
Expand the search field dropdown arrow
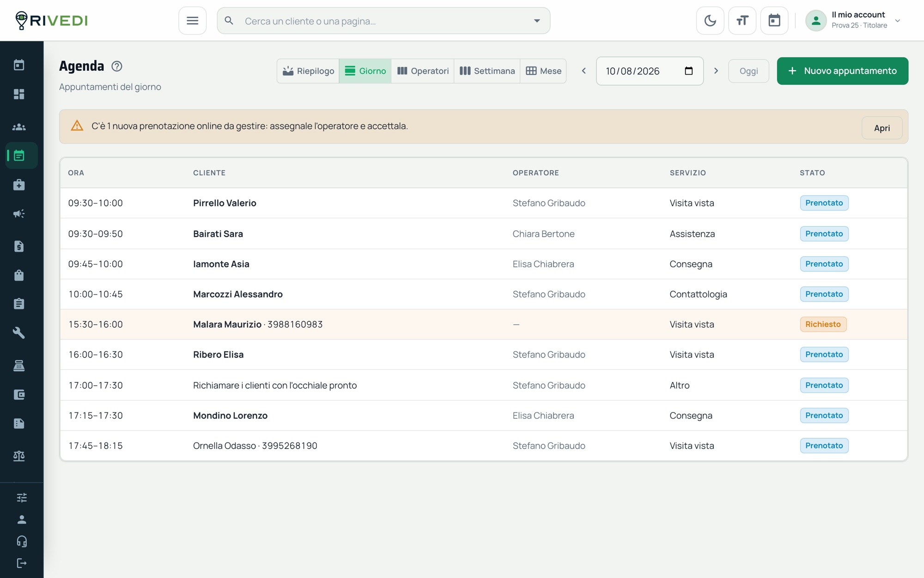point(537,21)
